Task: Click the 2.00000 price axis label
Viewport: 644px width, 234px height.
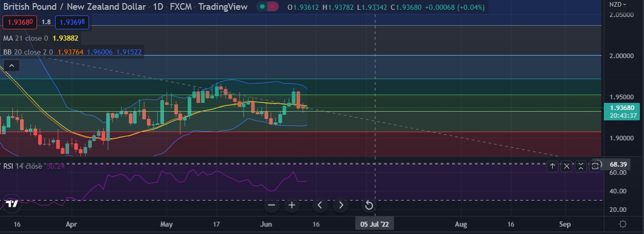Action: click(x=623, y=56)
